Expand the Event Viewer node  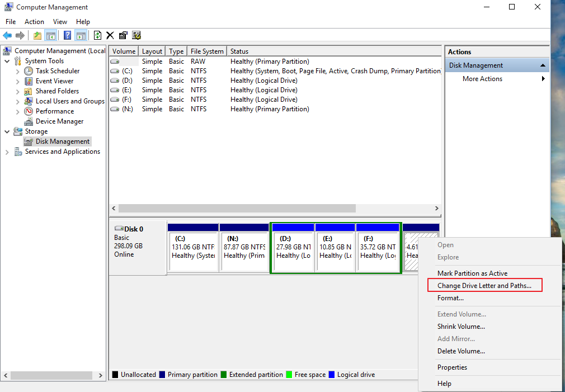pos(17,82)
